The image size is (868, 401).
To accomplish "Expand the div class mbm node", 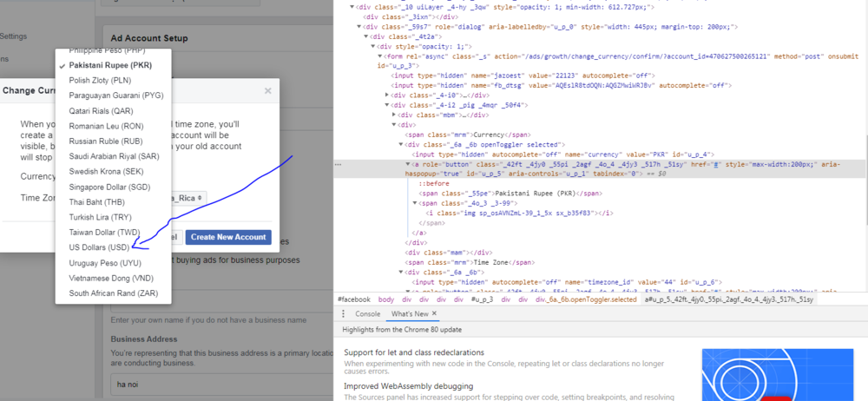I will click(393, 115).
